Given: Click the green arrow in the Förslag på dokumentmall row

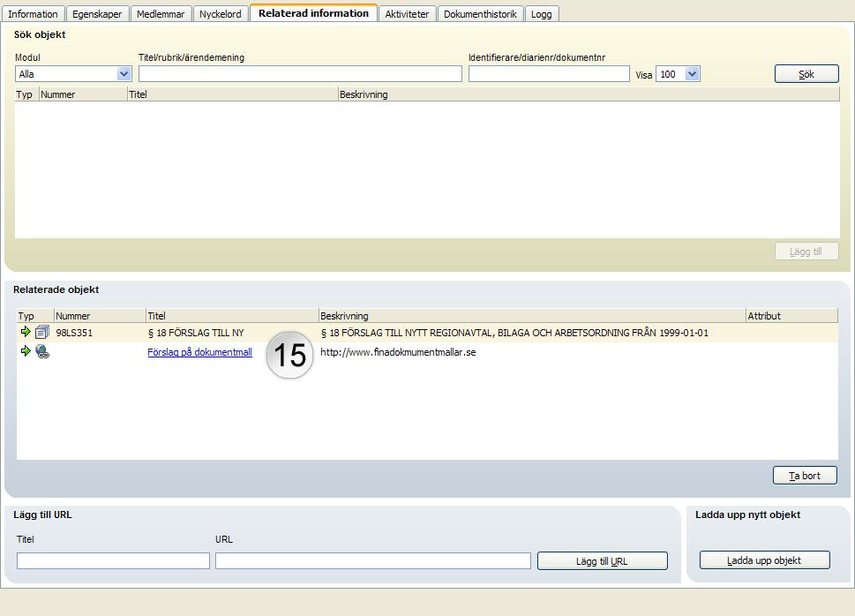Looking at the screenshot, I should click(25, 351).
